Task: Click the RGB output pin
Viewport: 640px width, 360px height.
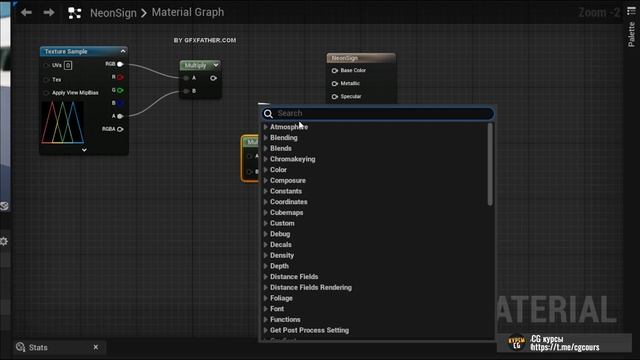Action: click(x=120, y=64)
